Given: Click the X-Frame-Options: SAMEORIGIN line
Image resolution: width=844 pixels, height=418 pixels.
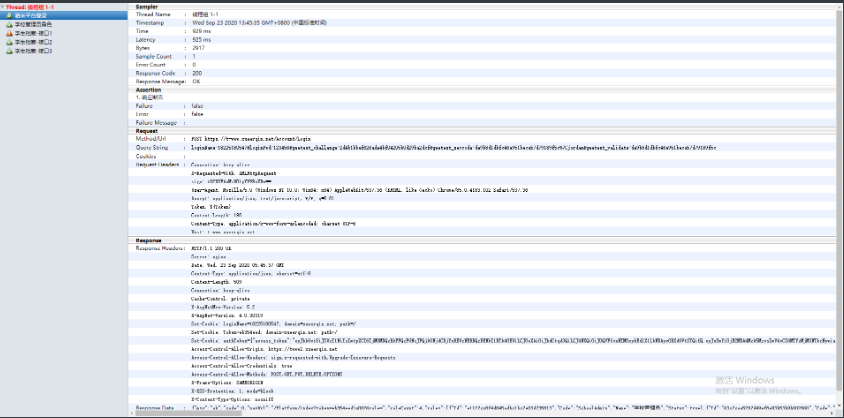Looking at the screenshot, I should [227, 382].
